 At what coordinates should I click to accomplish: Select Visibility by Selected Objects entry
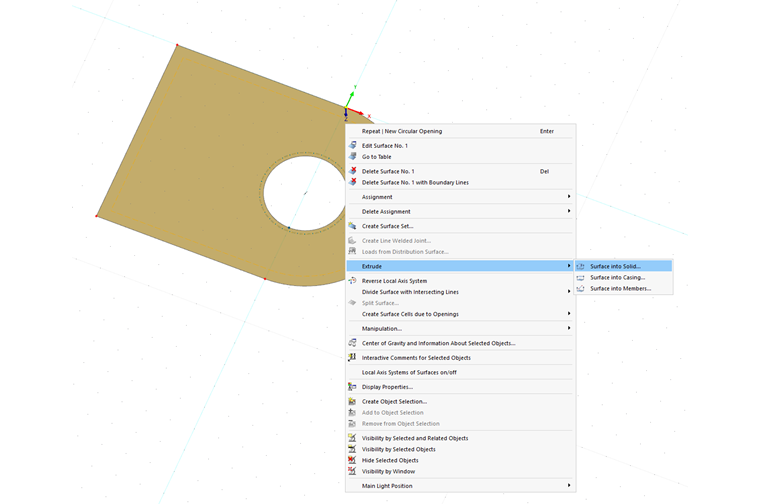pos(460,449)
